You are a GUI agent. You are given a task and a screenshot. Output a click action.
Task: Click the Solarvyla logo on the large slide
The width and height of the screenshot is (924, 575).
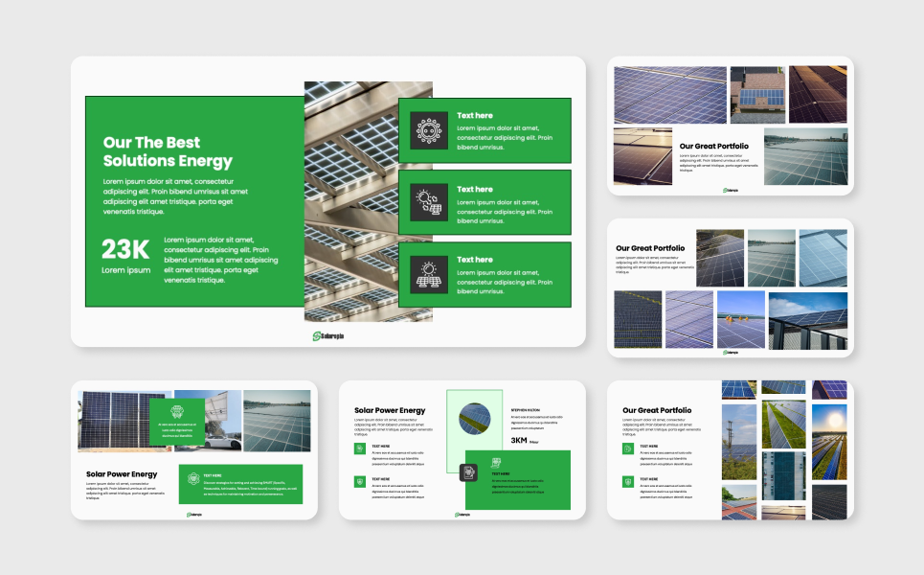(328, 335)
